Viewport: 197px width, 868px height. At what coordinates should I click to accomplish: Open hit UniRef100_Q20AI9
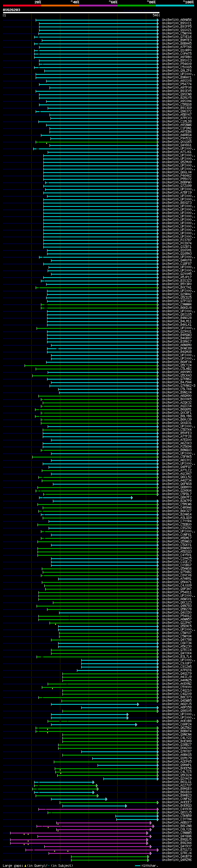(x=177, y=779)
